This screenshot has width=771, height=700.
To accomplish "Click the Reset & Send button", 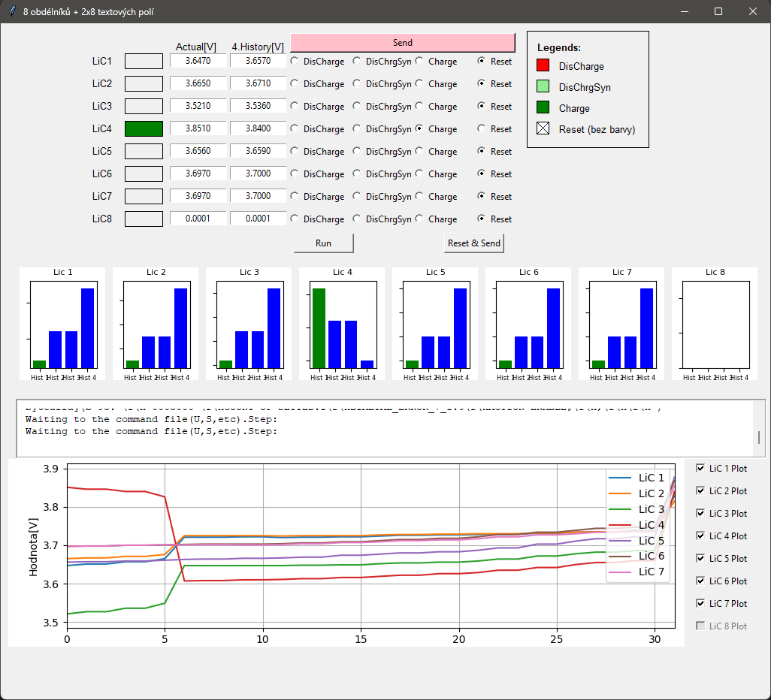I will pyautogui.click(x=473, y=243).
